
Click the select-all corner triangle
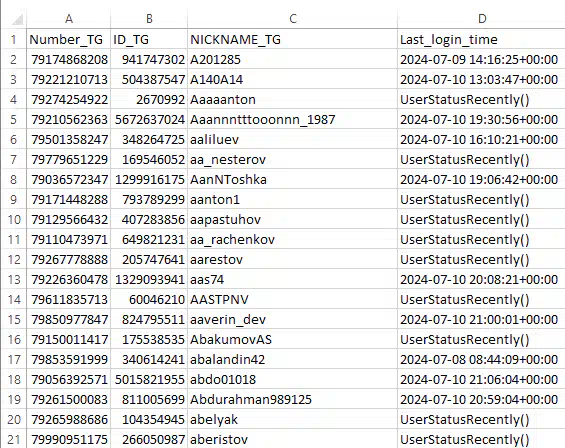pos(17,19)
